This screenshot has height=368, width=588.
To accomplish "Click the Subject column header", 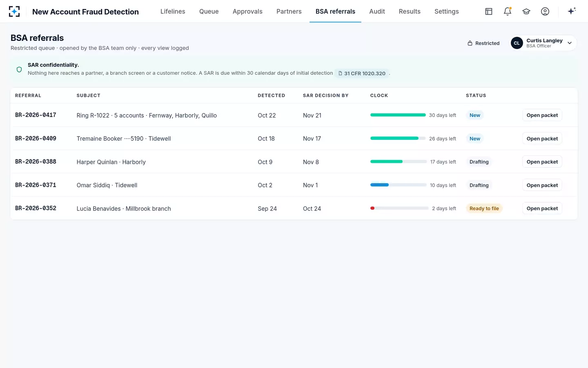I will tap(88, 95).
